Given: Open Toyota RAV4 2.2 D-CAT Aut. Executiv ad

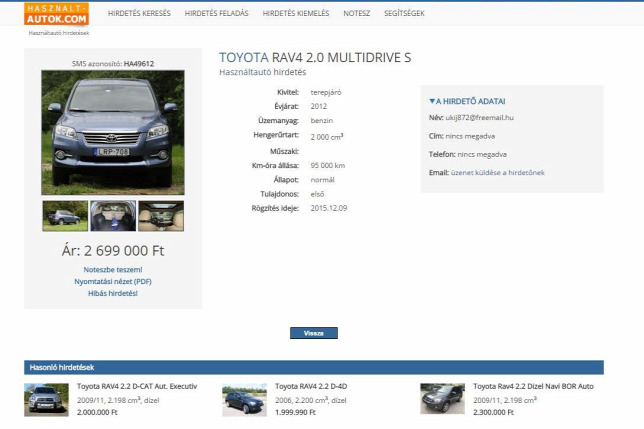Looking at the screenshot, I should 137,386.
